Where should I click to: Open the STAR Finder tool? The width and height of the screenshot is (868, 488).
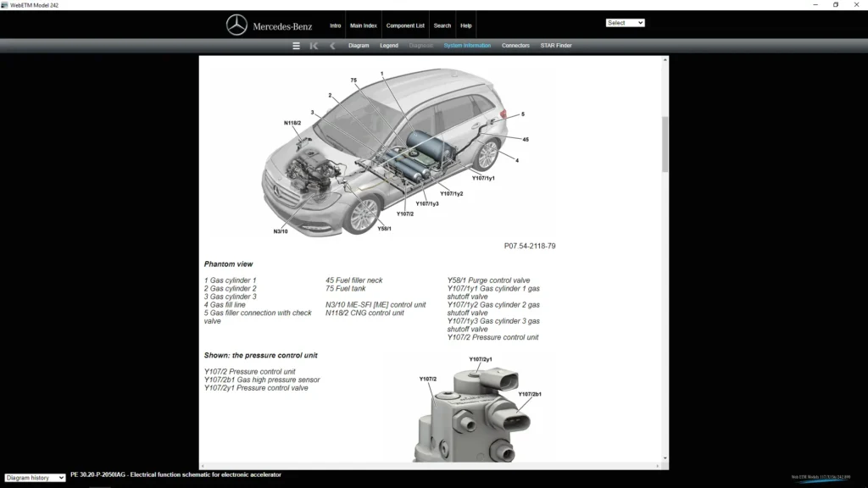click(555, 46)
